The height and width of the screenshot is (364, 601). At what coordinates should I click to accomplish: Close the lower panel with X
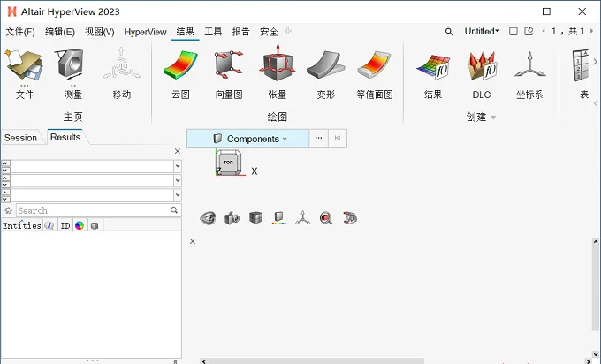[193, 241]
